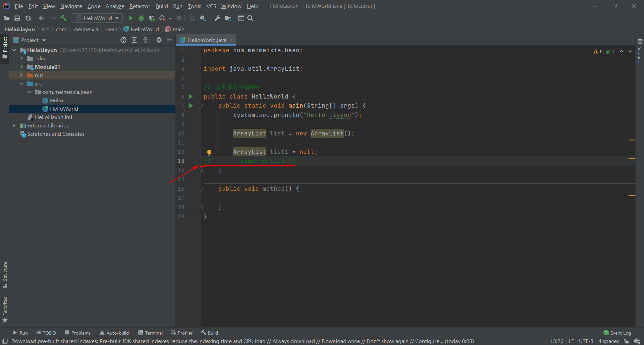Open the Build menu

[x=162, y=6]
